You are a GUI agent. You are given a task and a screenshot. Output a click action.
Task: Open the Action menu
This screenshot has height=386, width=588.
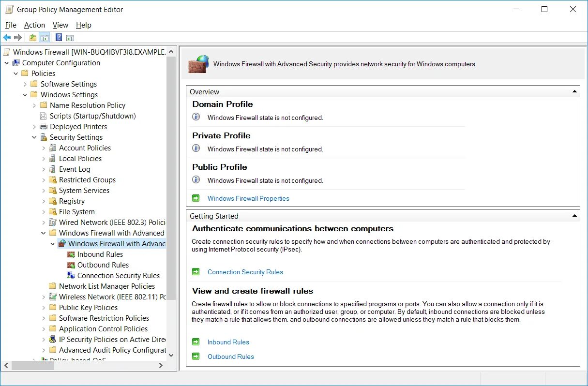(x=34, y=25)
